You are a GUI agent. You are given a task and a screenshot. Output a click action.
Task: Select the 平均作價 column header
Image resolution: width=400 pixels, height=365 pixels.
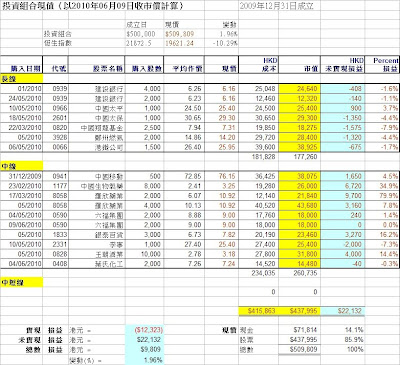pos(187,69)
